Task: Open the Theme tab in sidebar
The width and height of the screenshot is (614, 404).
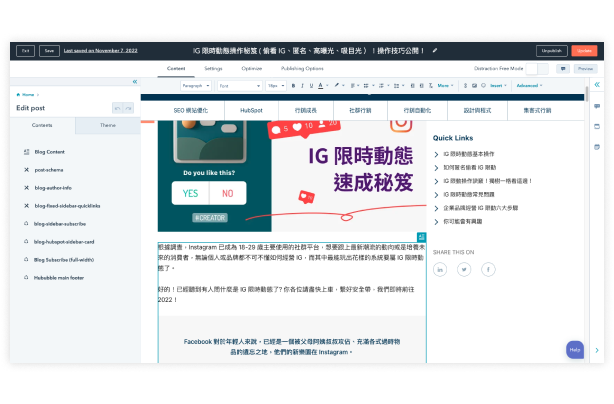Action: [107, 125]
